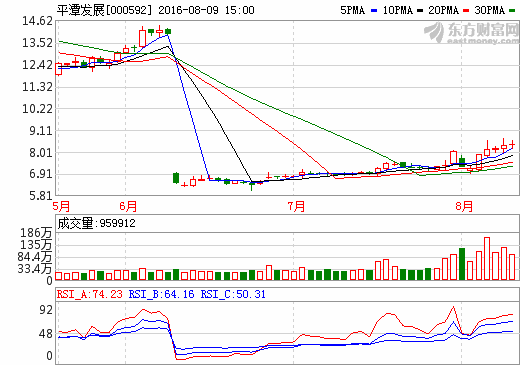Click the RSI_A:74.23 indicator value
The image size is (520, 365).
tap(90, 294)
